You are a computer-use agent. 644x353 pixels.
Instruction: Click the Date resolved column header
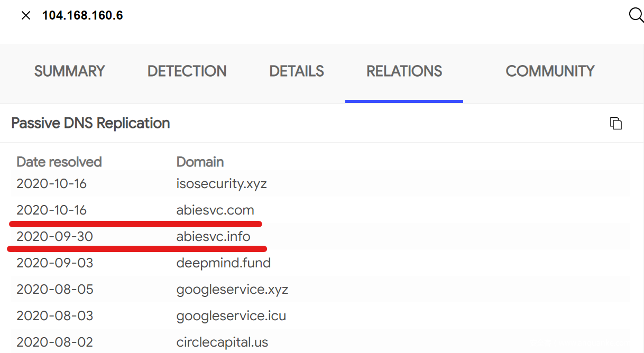point(59,162)
